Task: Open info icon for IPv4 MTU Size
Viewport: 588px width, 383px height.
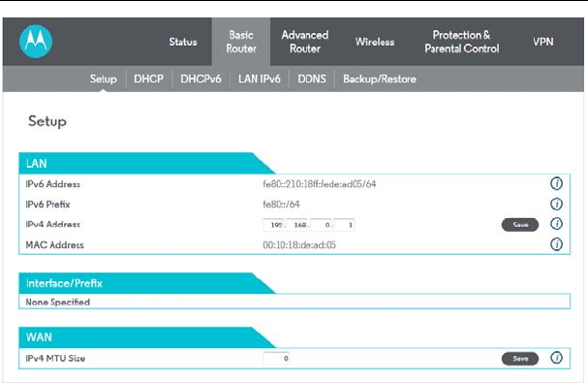Action: (x=556, y=358)
